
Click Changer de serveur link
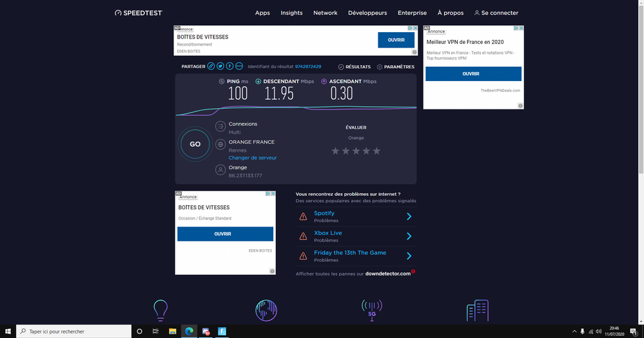pyautogui.click(x=253, y=158)
